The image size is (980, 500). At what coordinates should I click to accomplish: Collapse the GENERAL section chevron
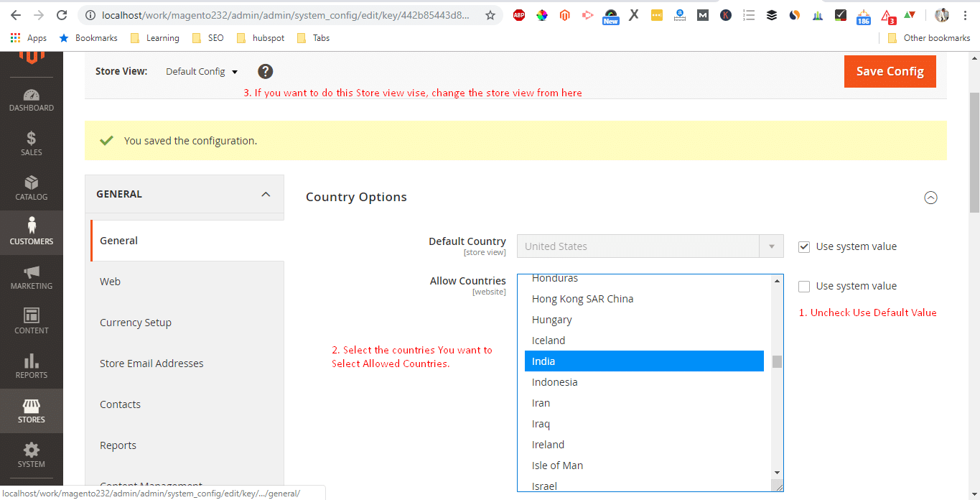265,194
